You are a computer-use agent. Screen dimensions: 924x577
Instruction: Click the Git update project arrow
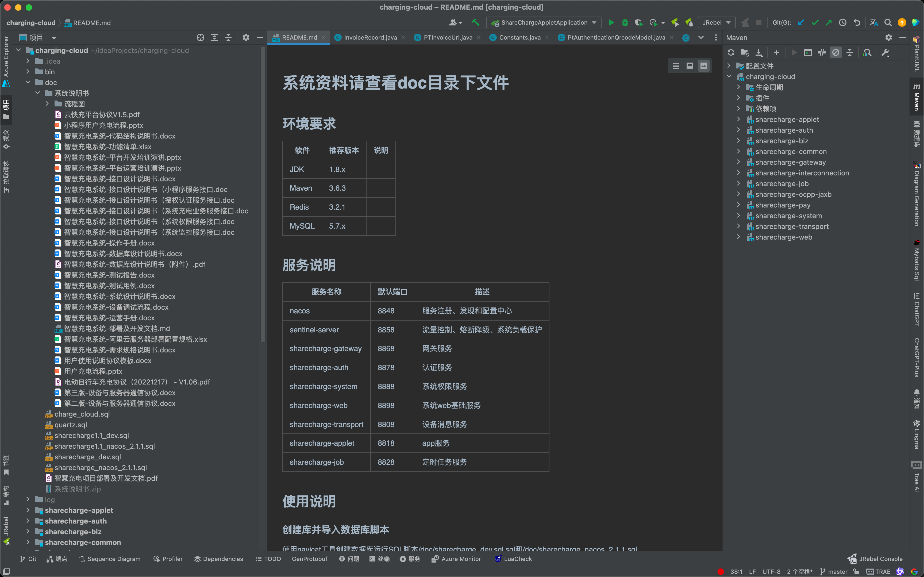(x=801, y=22)
